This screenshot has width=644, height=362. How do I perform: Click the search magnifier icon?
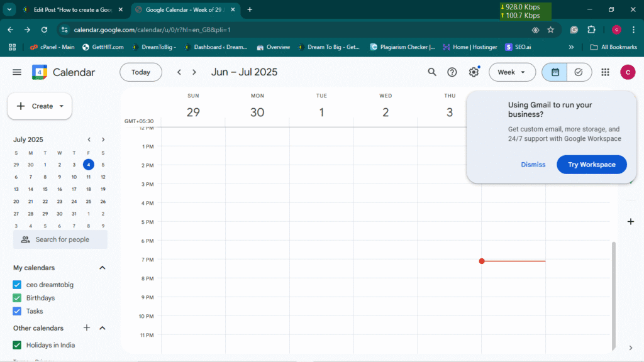pyautogui.click(x=432, y=72)
